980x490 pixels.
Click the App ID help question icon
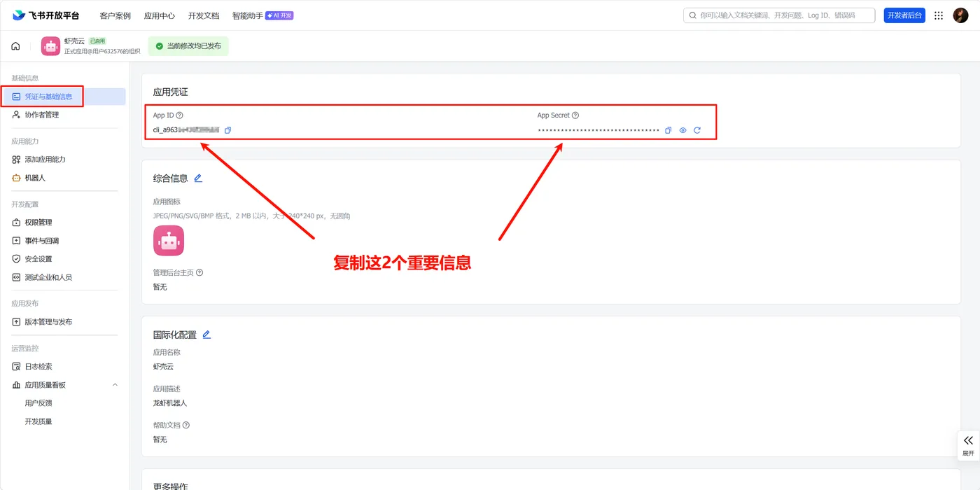click(x=180, y=115)
